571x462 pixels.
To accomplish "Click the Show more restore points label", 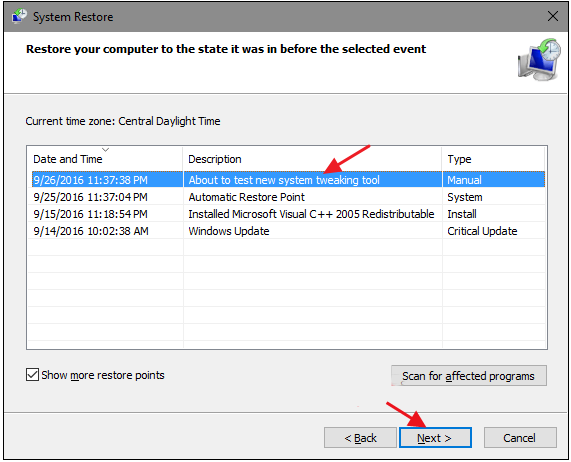I will [x=103, y=375].
